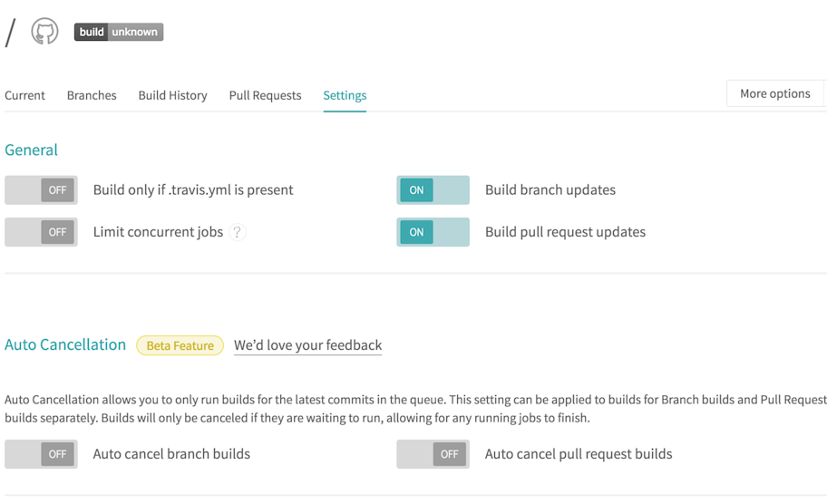Image resolution: width=827 pixels, height=504 pixels.
Task: Click the build unknown status badge
Action: 119,32
